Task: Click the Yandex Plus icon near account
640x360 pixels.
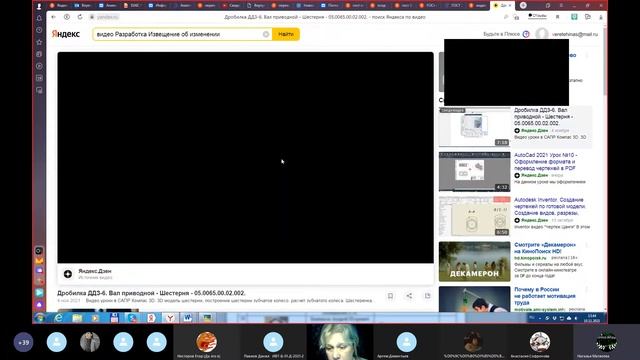Action: click(526, 34)
